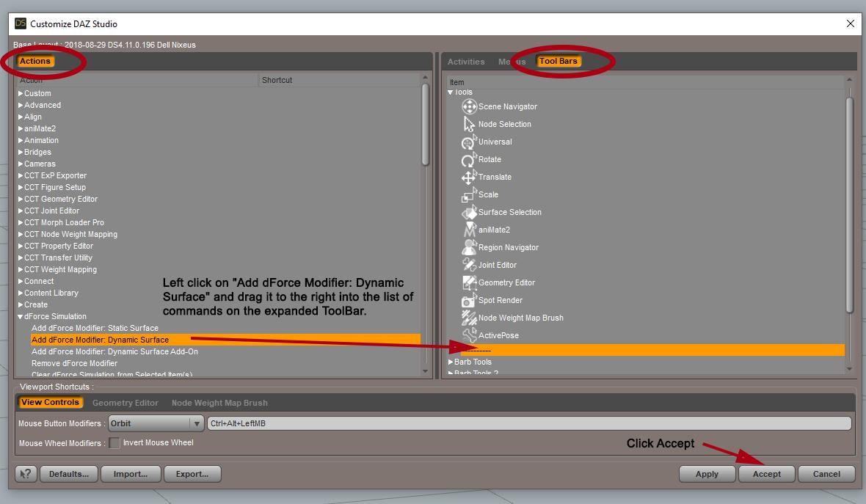Select the Rotate tool icon
Viewport: 866px width, 504px height.
point(469,159)
